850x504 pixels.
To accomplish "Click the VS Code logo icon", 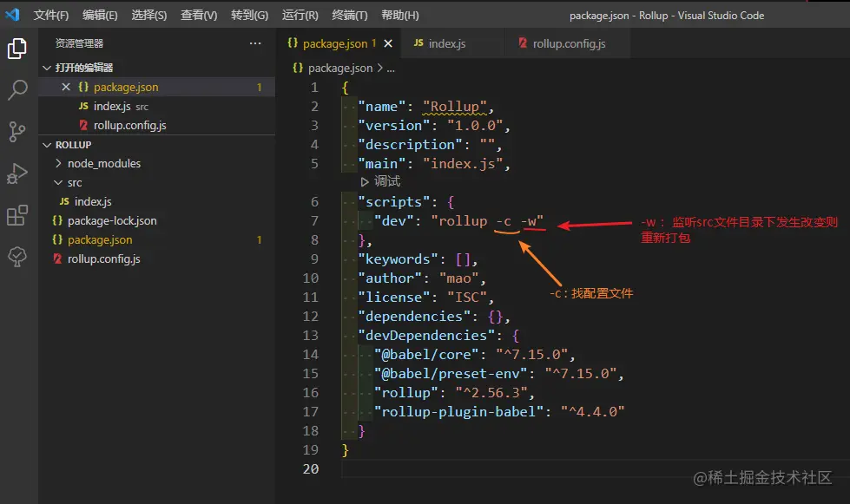I will pyautogui.click(x=12, y=15).
